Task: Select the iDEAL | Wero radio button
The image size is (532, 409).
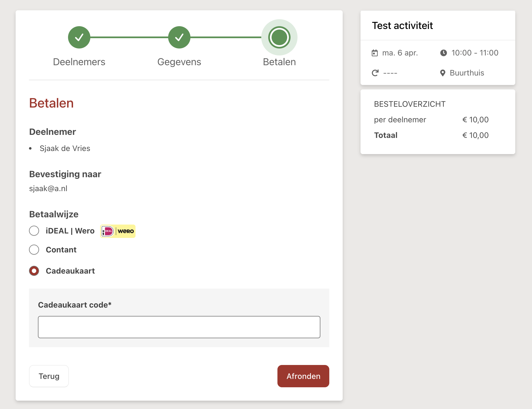Action: click(x=34, y=231)
